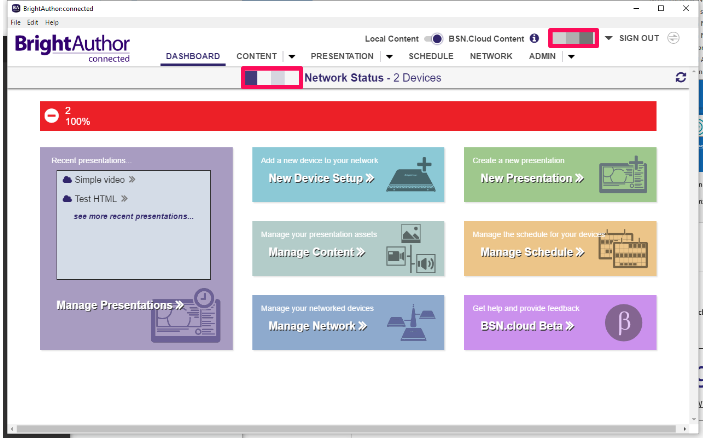The image size is (705, 441).
Task: Click see more recent presentations link
Action: (134, 216)
